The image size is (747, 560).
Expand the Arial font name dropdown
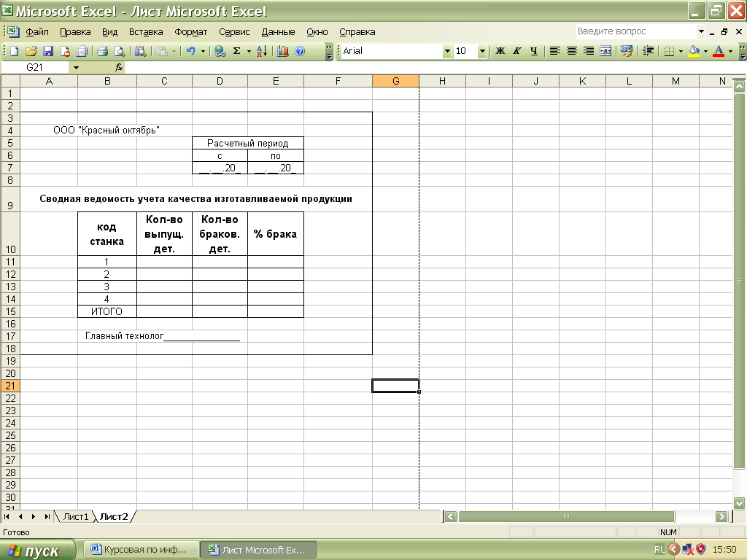(x=447, y=51)
